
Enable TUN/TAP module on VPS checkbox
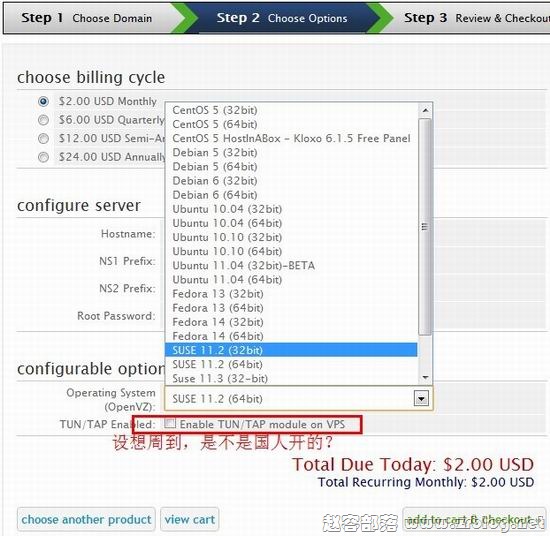(170, 423)
